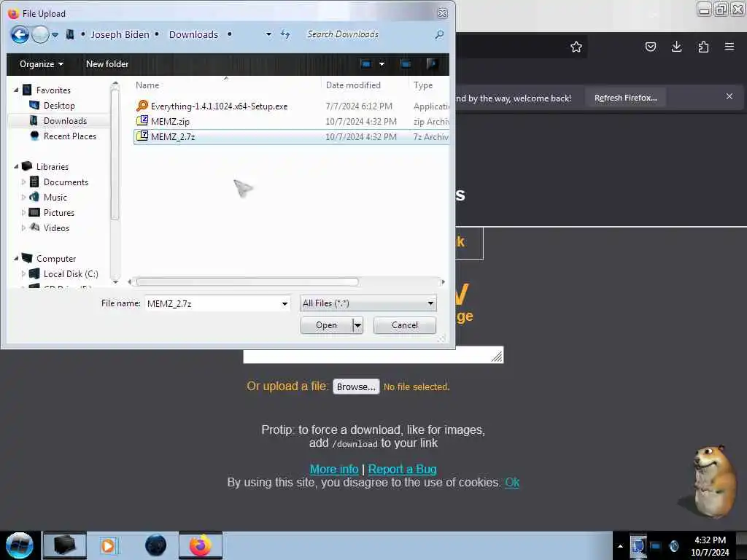Screen dimensions: 747x560
Task: Click the Refresh Firefox... button
Action: [x=625, y=98]
